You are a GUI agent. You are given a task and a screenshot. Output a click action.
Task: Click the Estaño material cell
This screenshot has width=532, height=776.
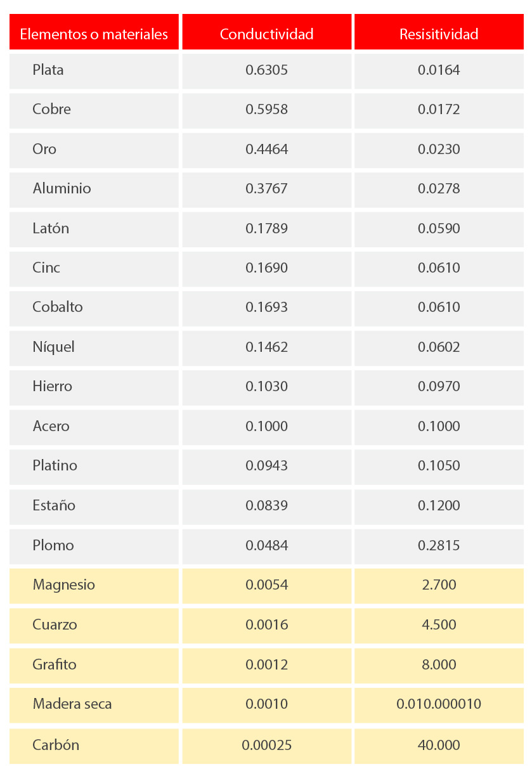pyautogui.click(x=94, y=507)
